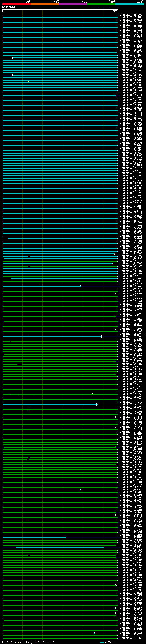Click the purple ~60% identity legend segment

coord(73,4)
